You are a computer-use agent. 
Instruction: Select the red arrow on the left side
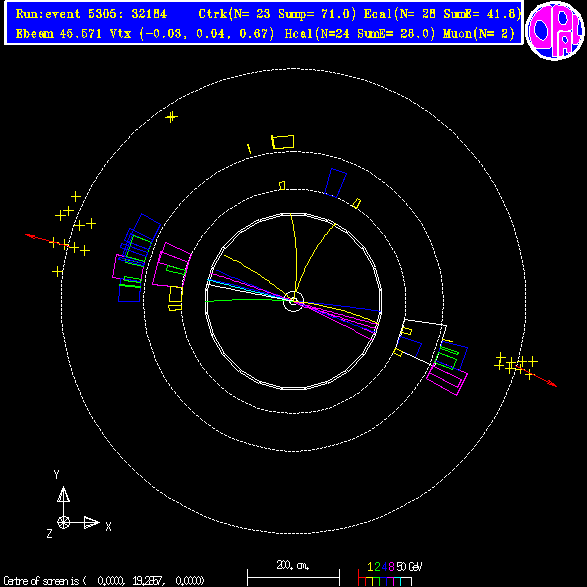click(x=47, y=240)
